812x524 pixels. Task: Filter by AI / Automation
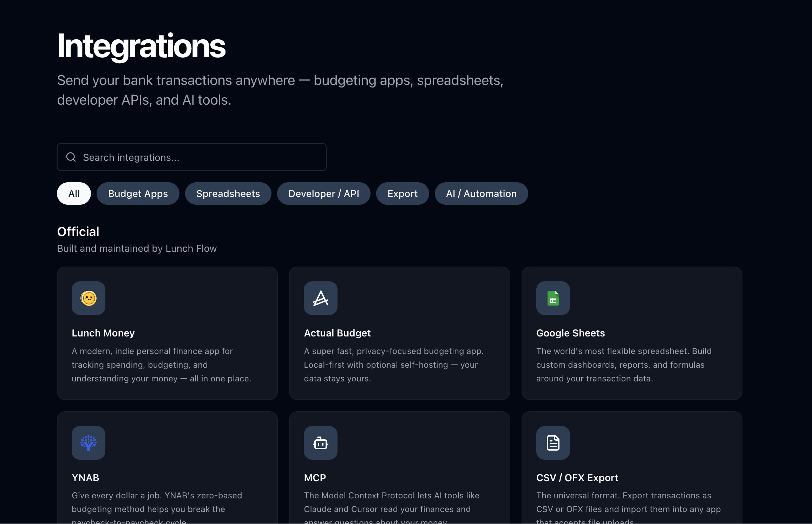481,194
